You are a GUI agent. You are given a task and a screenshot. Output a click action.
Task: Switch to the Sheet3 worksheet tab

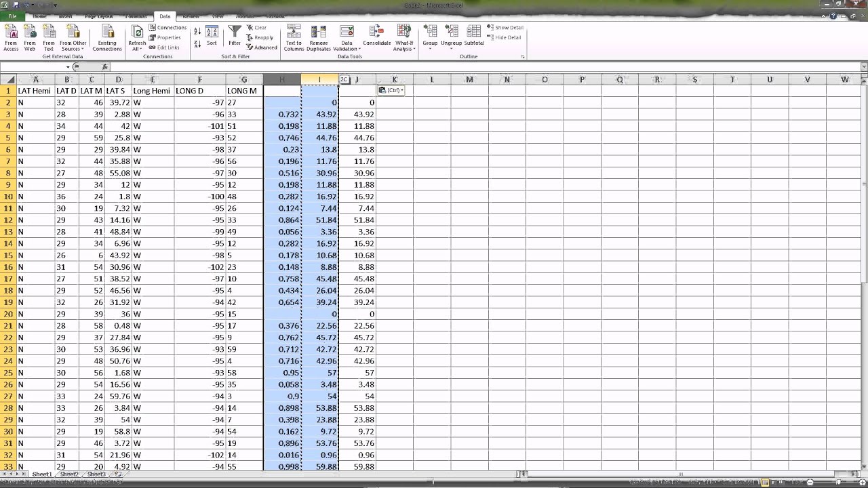coord(96,474)
